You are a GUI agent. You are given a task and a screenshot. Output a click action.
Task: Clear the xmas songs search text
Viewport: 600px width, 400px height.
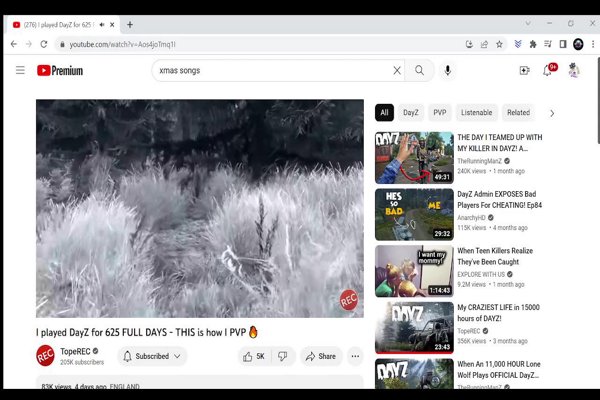tap(397, 70)
